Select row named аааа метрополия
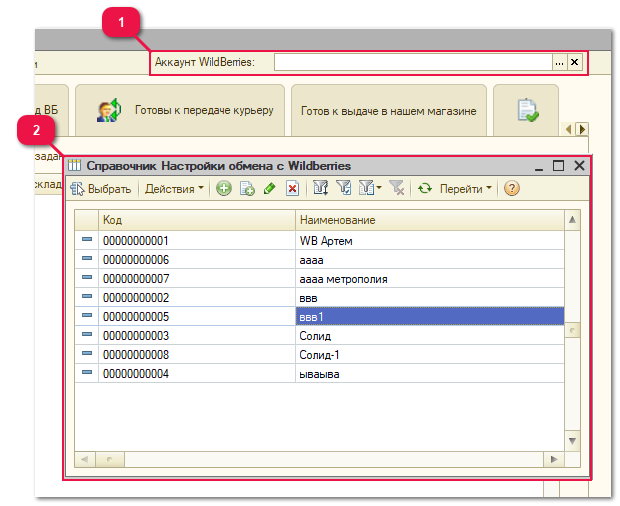This screenshot has width=620, height=506. point(319,279)
